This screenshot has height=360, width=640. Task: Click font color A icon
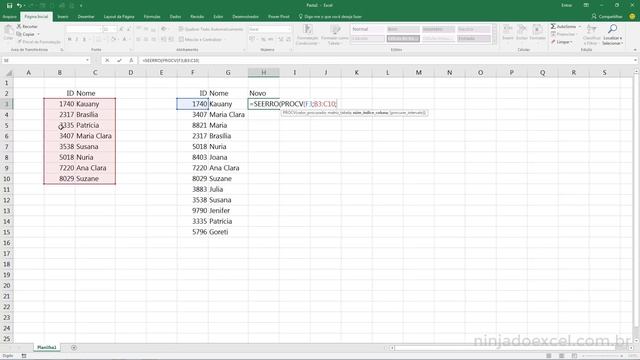tap(124, 39)
